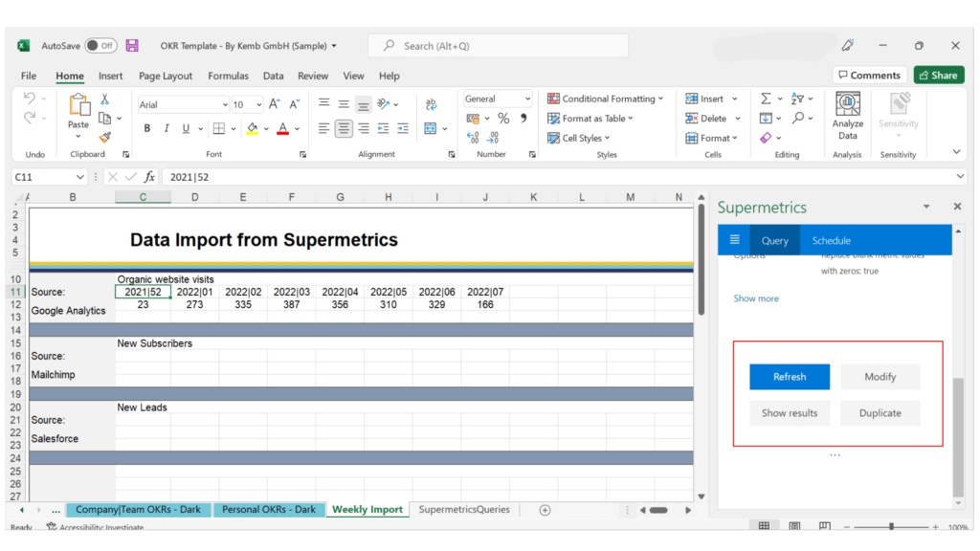
Task: Click the AutoSum sigma icon
Action: pos(766,99)
